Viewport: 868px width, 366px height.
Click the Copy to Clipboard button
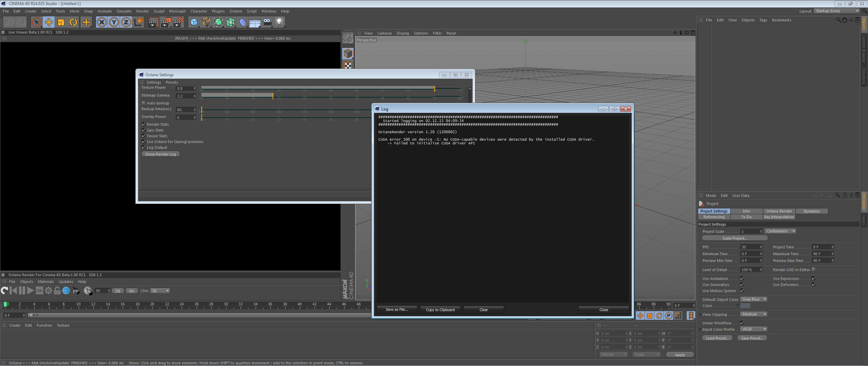440,310
